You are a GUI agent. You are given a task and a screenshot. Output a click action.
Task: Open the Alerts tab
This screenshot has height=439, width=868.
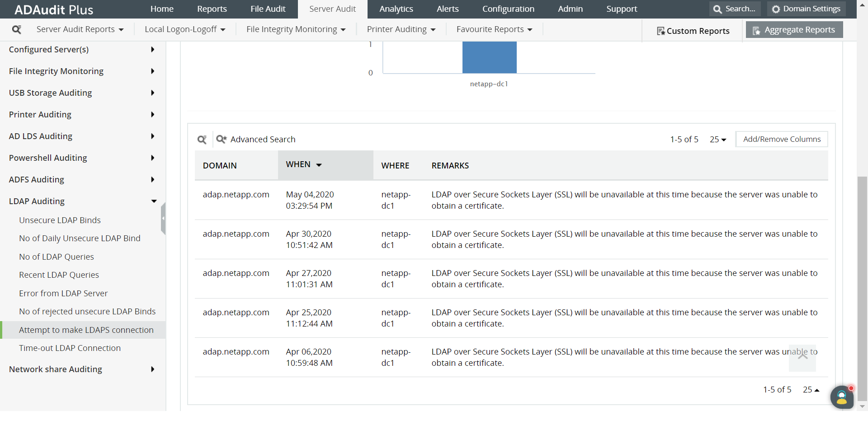(x=448, y=9)
